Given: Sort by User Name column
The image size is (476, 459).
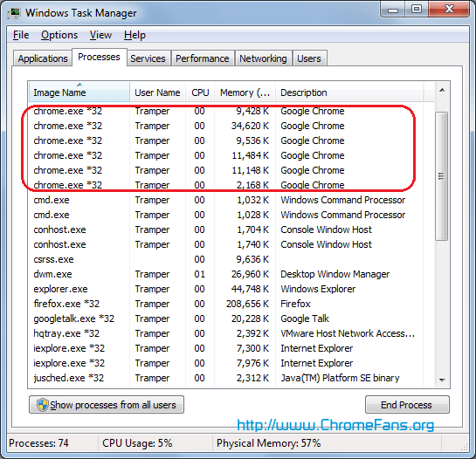Looking at the screenshot, I should click(x=157, y=92).
